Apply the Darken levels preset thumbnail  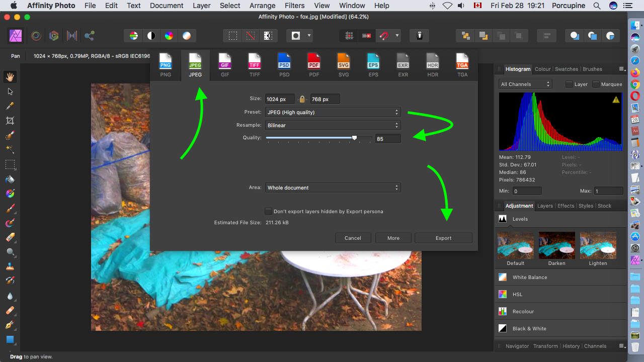click(x=556, y=245)
